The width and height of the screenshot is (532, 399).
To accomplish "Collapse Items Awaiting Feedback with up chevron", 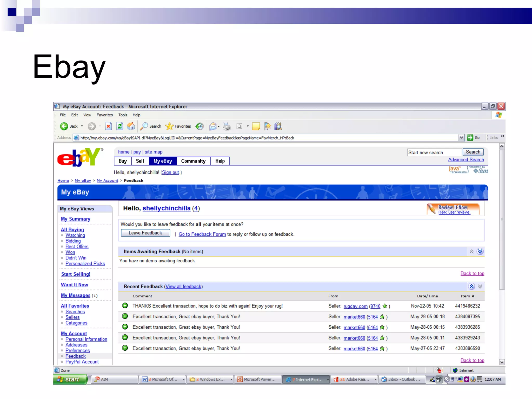I will coord(471,251).
